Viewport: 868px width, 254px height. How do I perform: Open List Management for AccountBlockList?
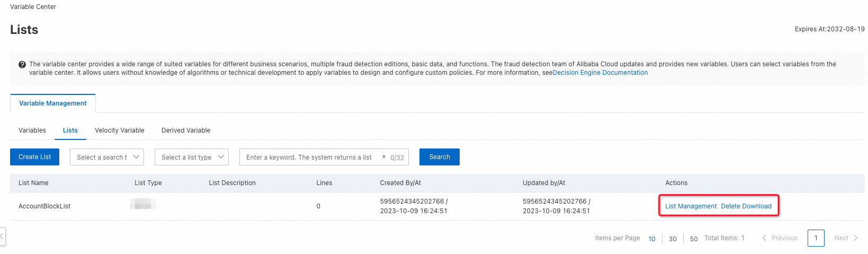(691, 206)
